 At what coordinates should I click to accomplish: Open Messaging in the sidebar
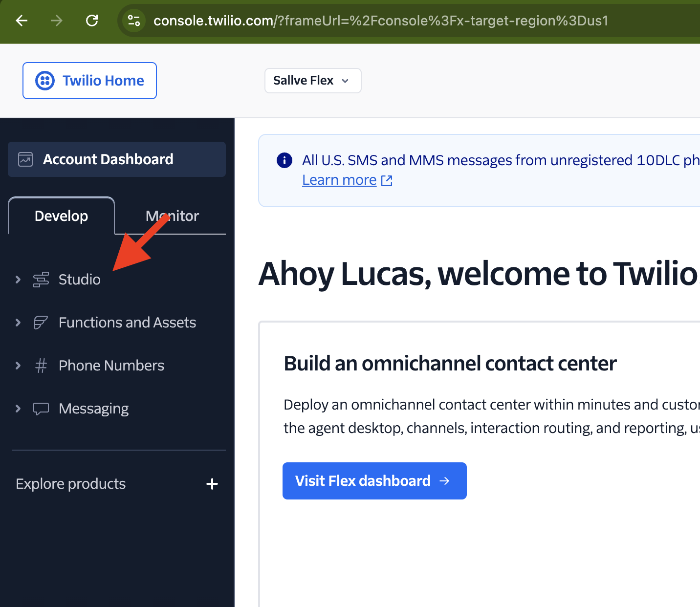(x=94, y=409)
